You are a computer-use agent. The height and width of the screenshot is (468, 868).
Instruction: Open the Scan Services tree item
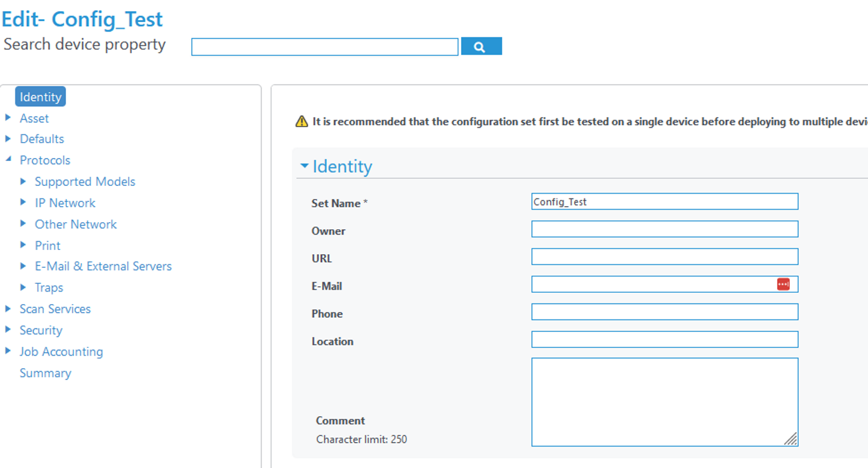(x=55, y=309)
